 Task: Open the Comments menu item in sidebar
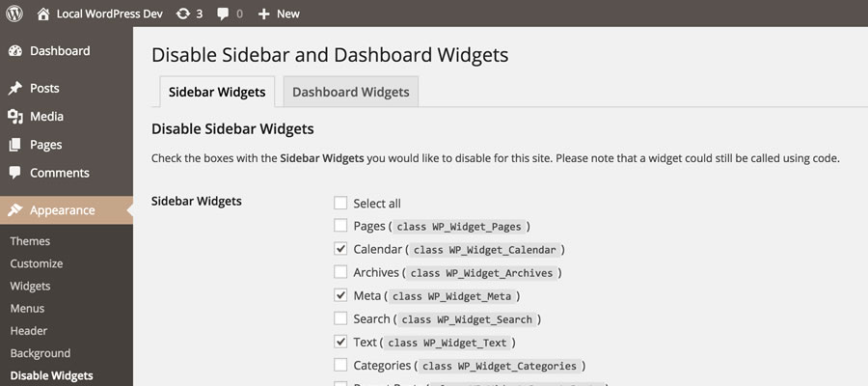[59, 173]
